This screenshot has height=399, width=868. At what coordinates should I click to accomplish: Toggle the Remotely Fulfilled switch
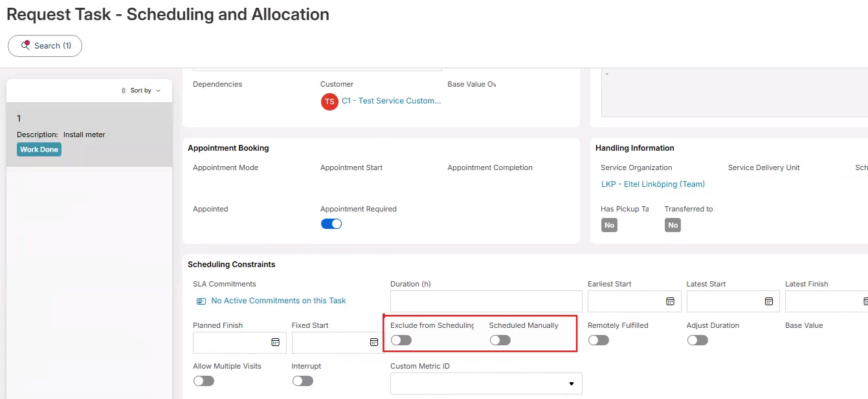pyautogui.click(x=598, y=340)
